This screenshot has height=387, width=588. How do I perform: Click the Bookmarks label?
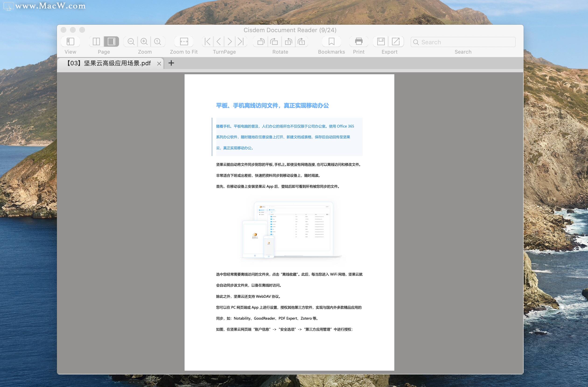(x=332, y=52)
